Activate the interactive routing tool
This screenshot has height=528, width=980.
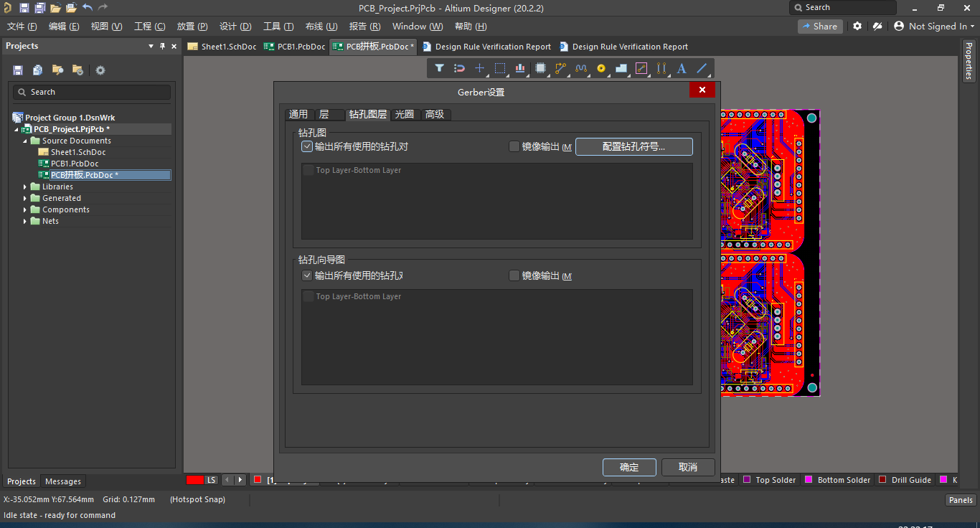[560, 68]
